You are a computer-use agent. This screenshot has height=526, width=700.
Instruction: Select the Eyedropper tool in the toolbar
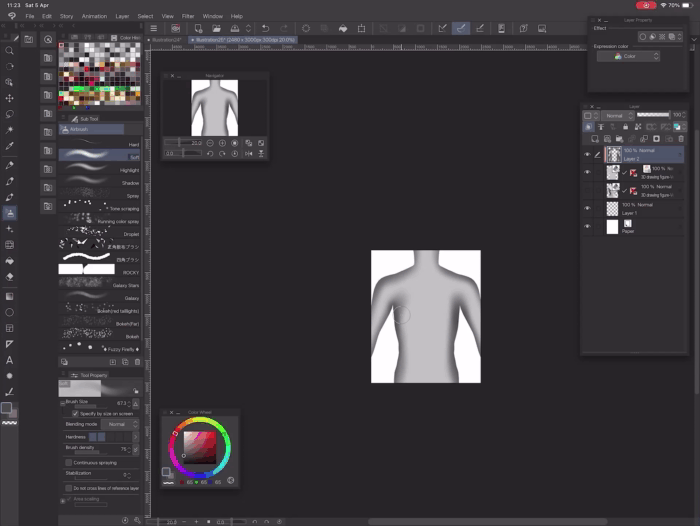point(10,148)
